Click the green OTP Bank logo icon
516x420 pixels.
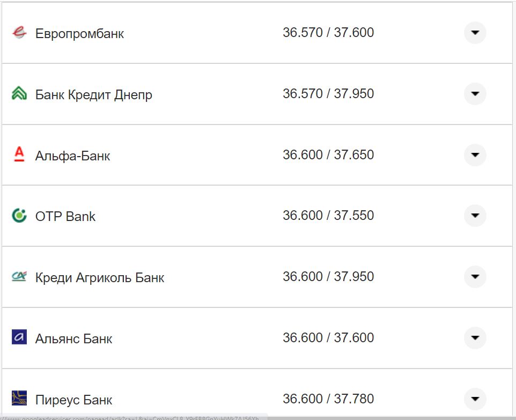point(19,216)
